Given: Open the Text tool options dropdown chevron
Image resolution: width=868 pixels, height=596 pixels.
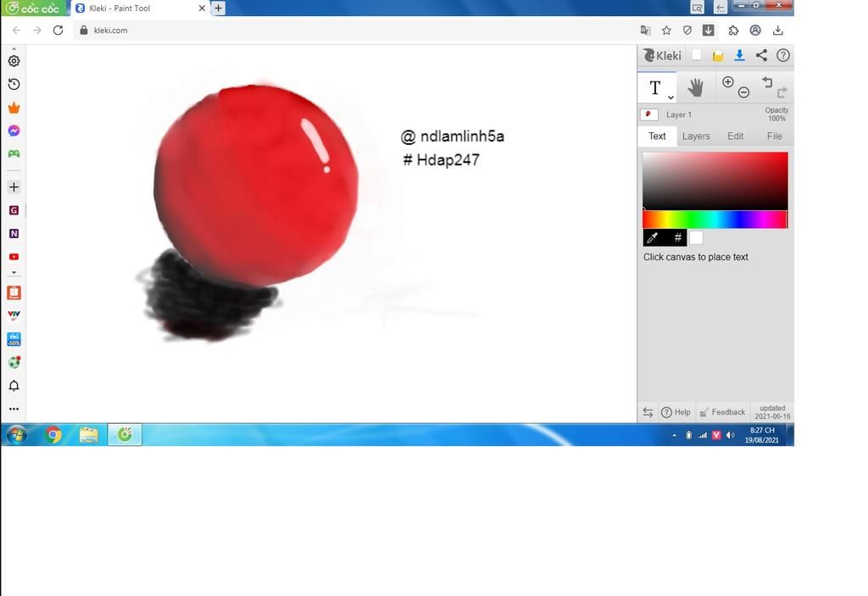Looking at the screenshot, I should (x=670, y=97).
